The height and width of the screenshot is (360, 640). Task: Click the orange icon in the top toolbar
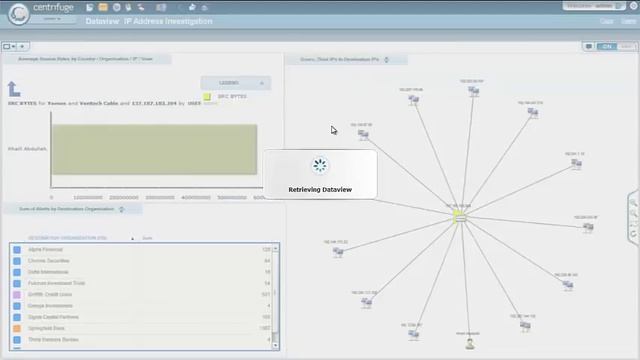click(x=103, y=7)
